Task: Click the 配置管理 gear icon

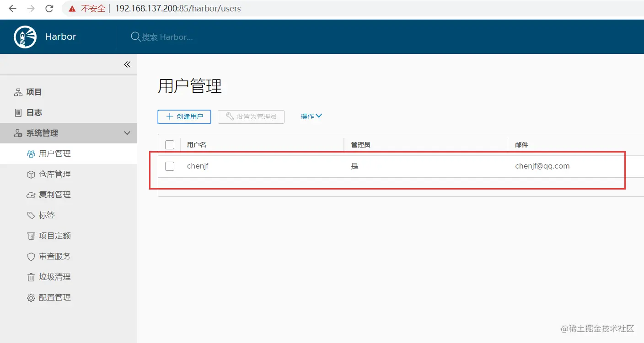Action: coord(31,298)
